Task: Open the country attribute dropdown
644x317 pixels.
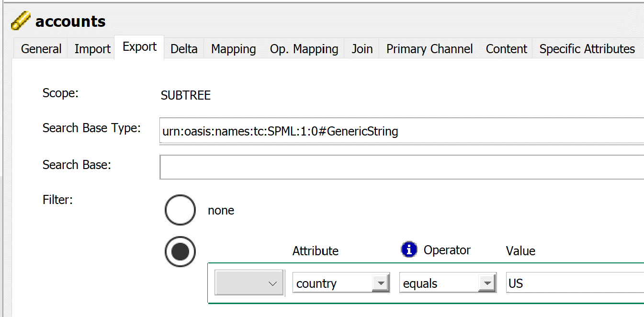Action: click(381, 283)
